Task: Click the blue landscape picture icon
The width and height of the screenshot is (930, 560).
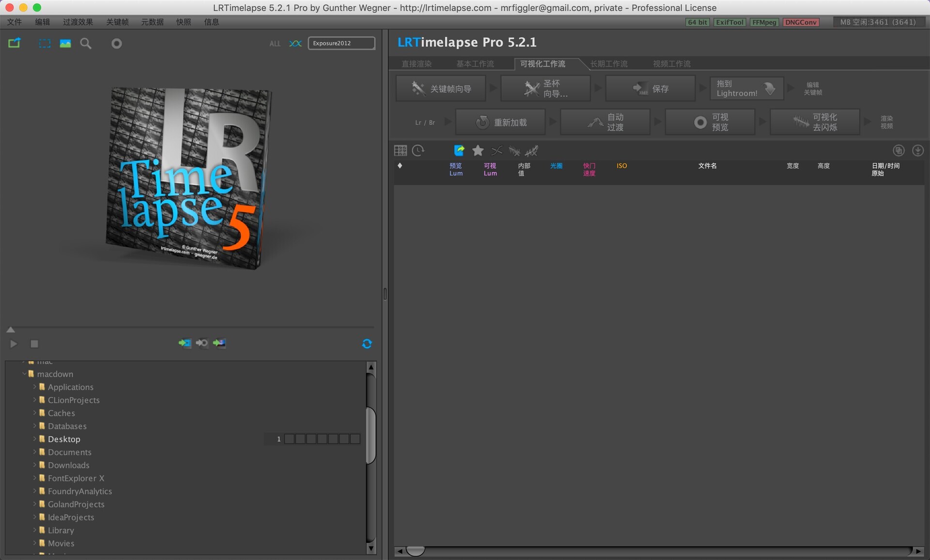Action: click(x=65, y=44)
